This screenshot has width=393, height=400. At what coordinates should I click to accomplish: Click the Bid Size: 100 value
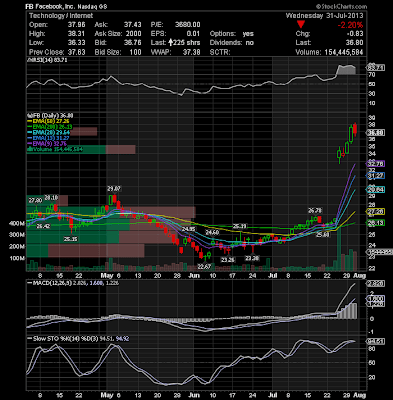(x=118, y=52)
